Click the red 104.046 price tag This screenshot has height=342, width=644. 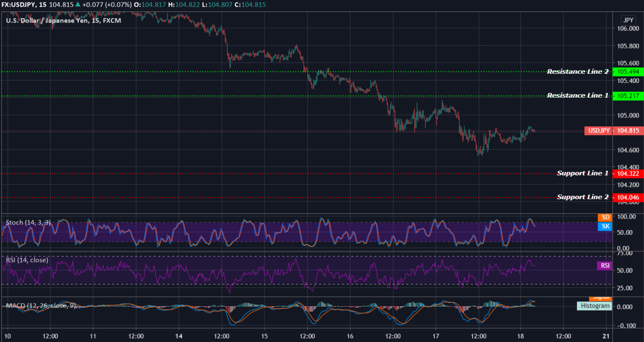(x=628, y=197)
